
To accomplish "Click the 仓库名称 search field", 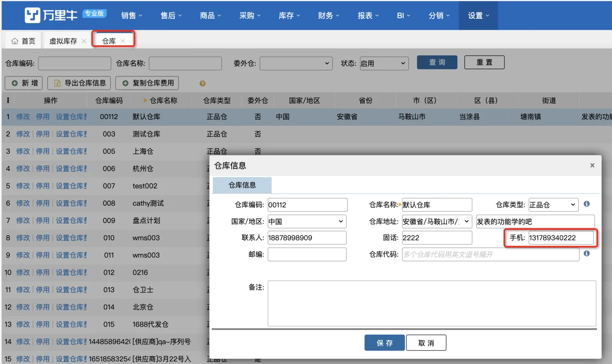I will click(185, 63).
